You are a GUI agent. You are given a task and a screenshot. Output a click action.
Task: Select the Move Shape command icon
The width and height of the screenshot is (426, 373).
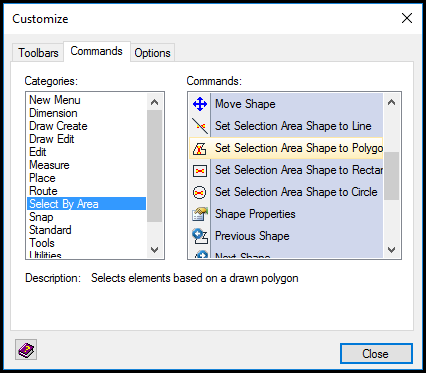click(200, 104)
